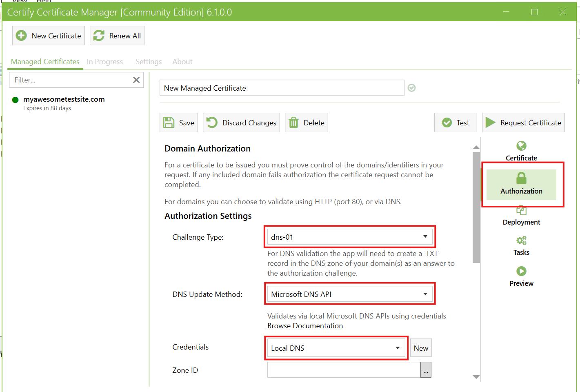Open the Authorization section lock icon
The width and height of the screenshot is (580, 392).
[x=521, y=178]
